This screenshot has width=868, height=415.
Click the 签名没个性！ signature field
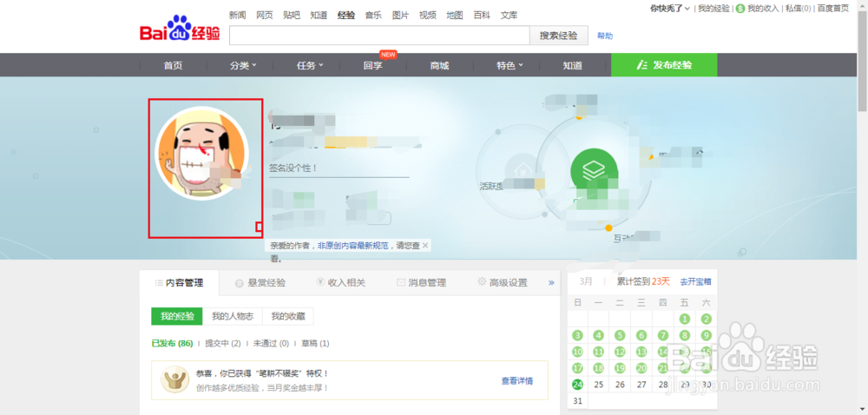339,168
